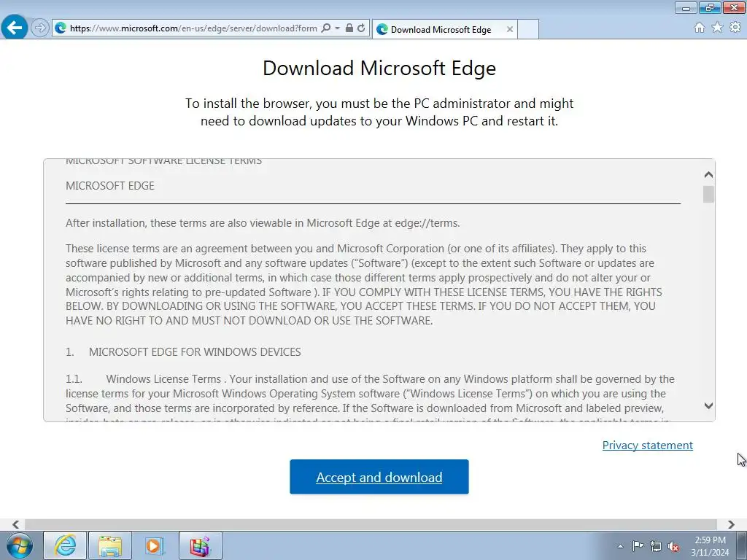Open Windows Explorer from taskbar
747x560 pixels.
coord(110,545)
